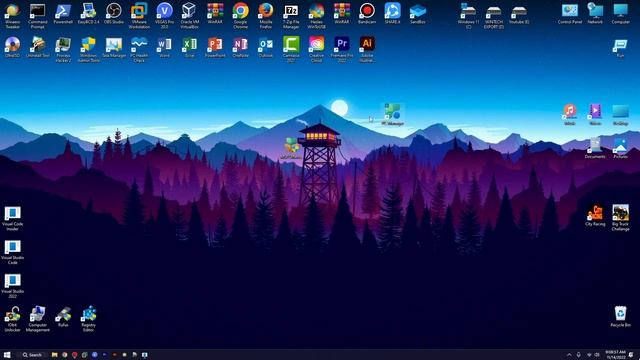Open the Winaero Tweaker desktop shortcut
The height and width of the screenshot is (360, 640).
tap(13, 16)
